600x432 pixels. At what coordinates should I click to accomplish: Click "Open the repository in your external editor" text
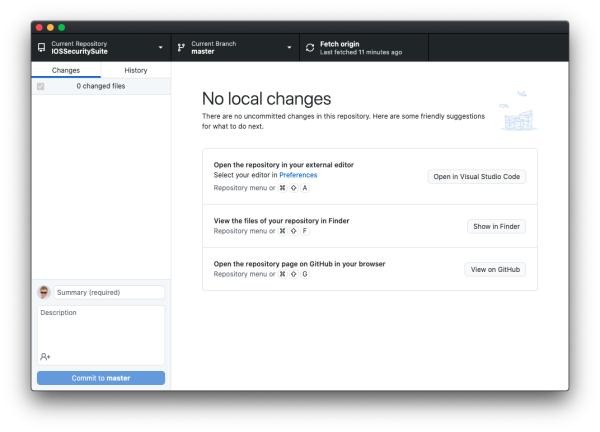(x=284, y=165)
